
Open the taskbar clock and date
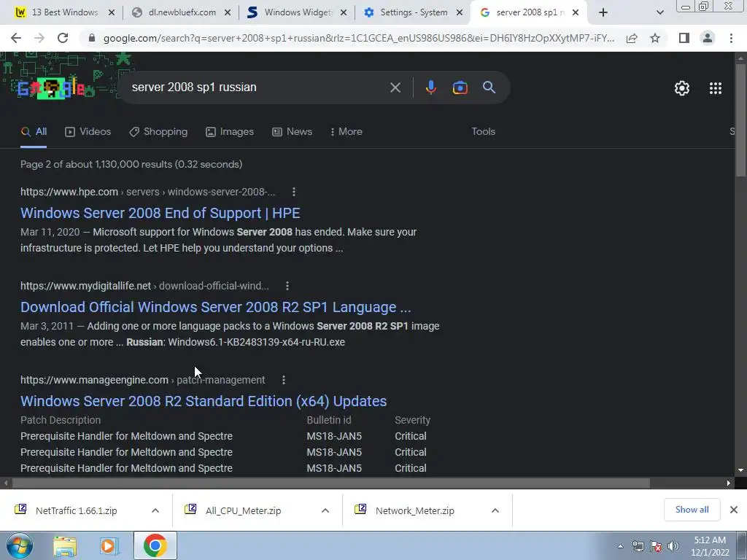tap(710, 546)
